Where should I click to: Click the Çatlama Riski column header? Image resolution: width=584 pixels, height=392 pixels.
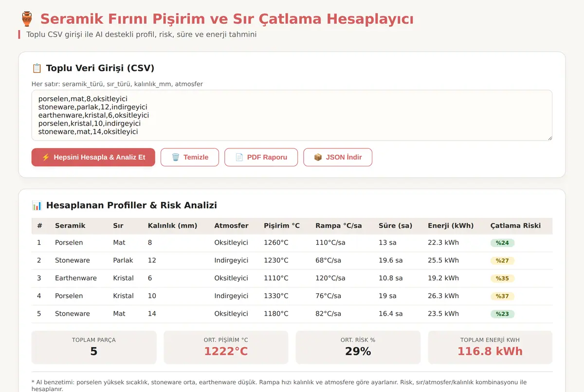coord(515,226)
